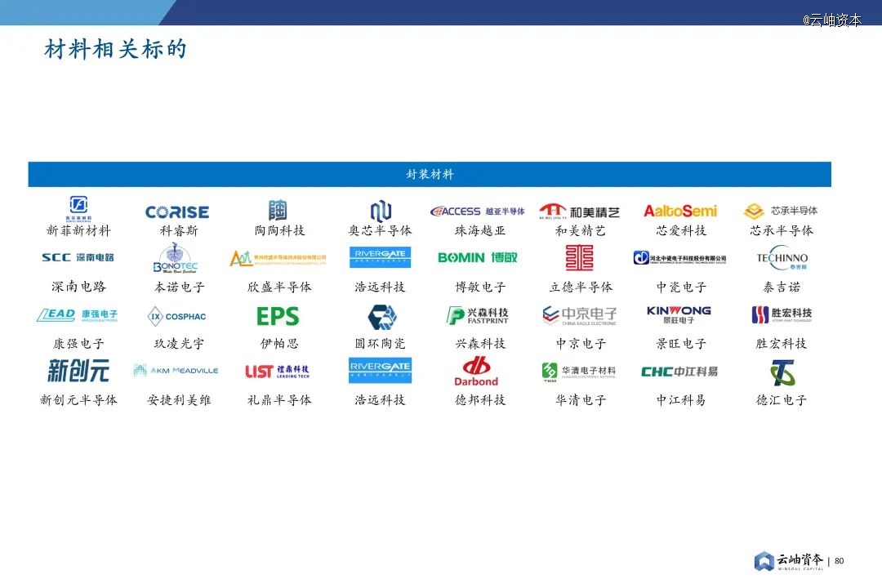Click the 胜宏科技 brand logo
882x588 pixels.
pyautogui.click(x=782, y=314)
